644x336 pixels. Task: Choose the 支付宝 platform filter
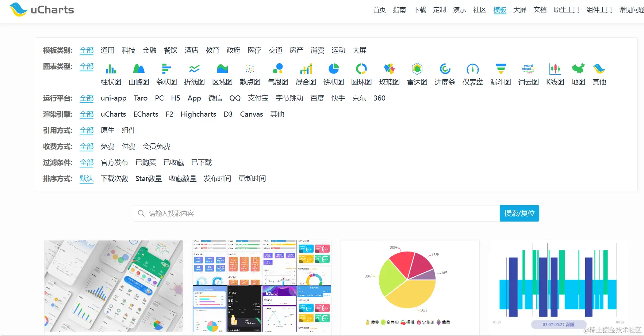[x=258, y=98]
